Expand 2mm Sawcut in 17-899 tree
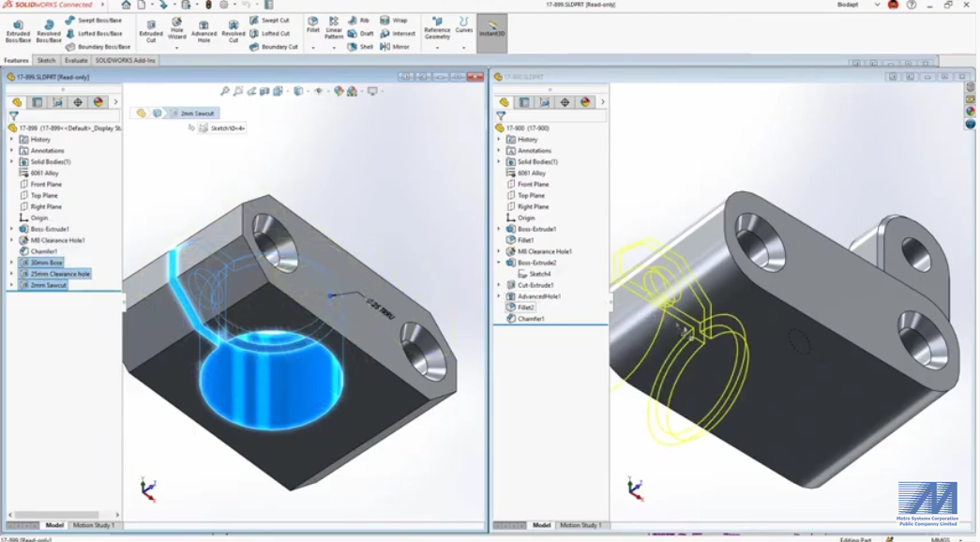 pyautogui.click(x=11, y=285)
